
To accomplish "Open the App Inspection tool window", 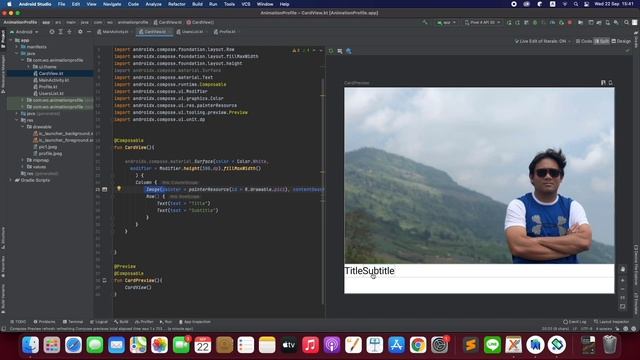I will (195, 322).
